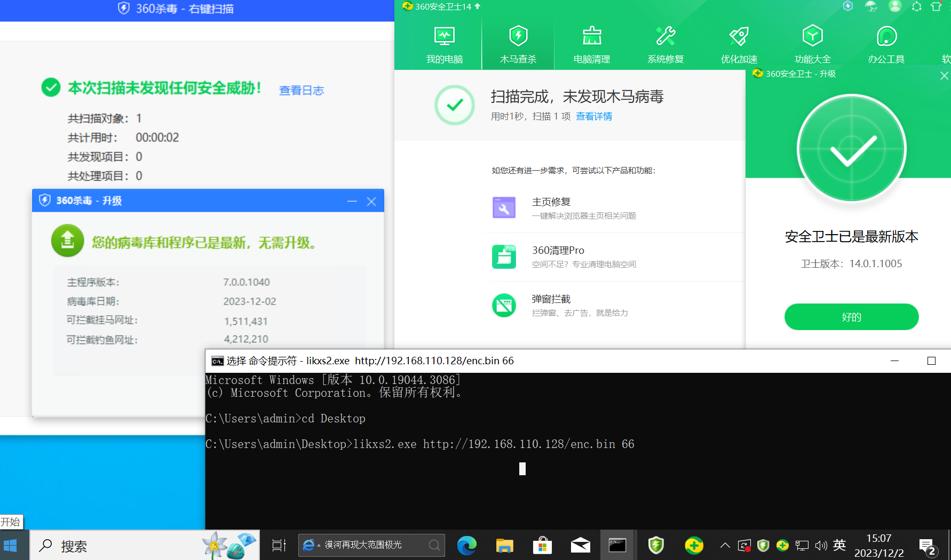951x560 pixels.
Task: Click the IE search bar 漠河再现大范围极光
Action: pyautogui.click(x=371, y=545)
